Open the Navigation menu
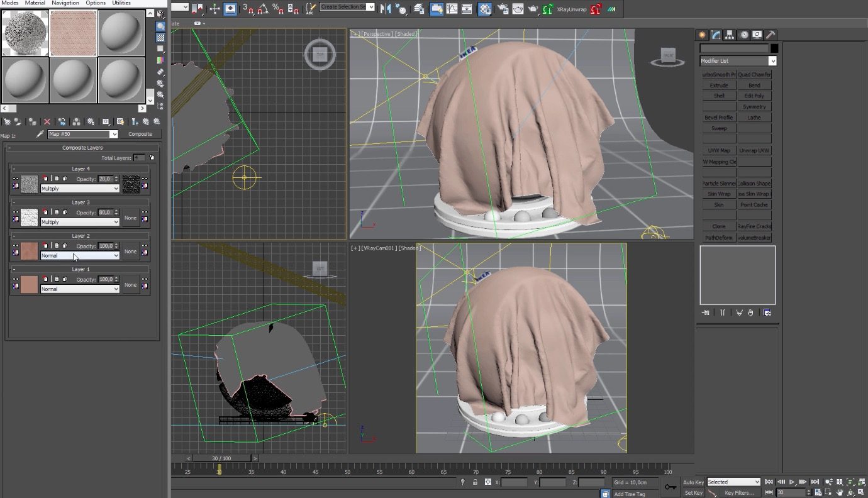Image resolution: width=868 pixels, height=498 pixels. coord(65,3)
